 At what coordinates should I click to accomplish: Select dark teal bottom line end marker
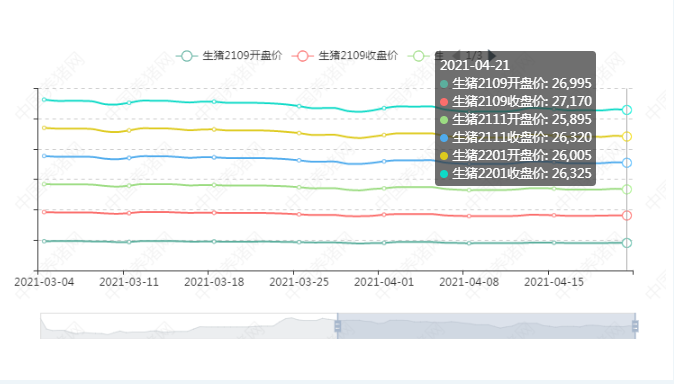pyautogui.click(x=627, y=243)
